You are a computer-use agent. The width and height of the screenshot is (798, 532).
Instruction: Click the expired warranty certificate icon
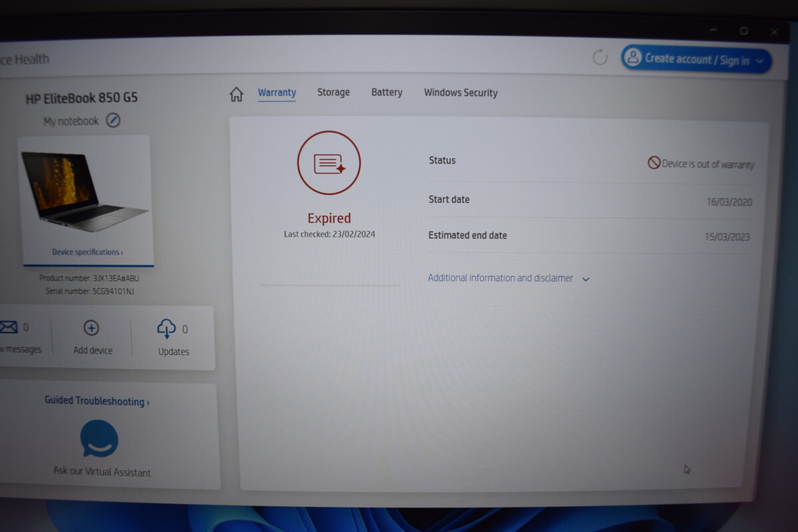[x=329, y=163]
